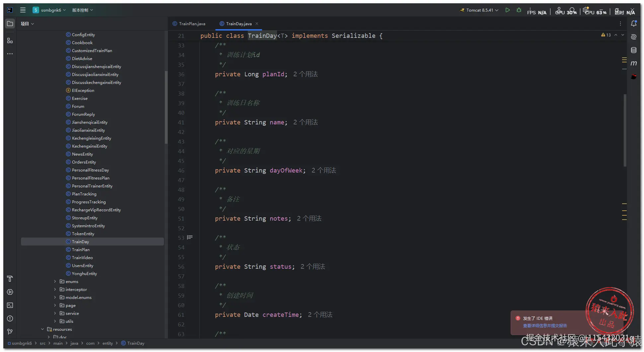644x352 pixels.
Task: Close the TrainDay.java tab
Action: [257, 24]
